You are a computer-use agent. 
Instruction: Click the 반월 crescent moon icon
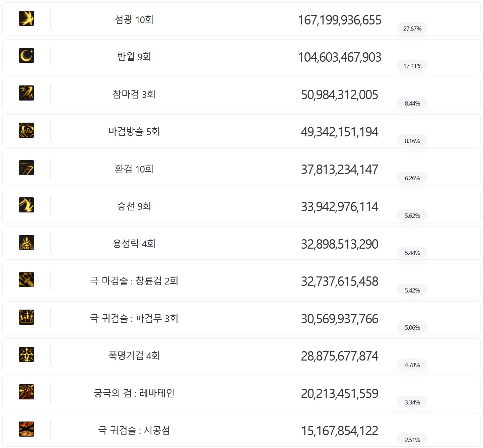[x=26, y=56]
